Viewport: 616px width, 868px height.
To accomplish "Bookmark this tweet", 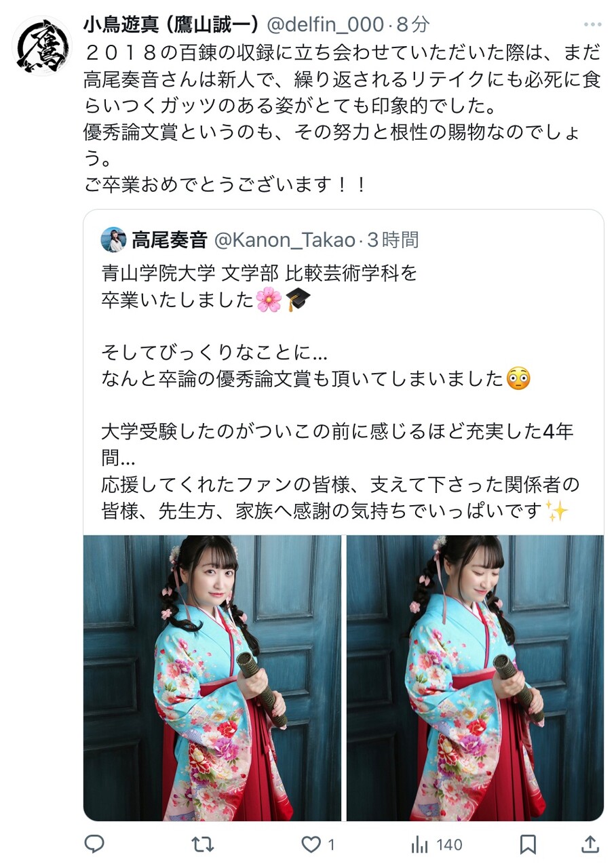I will click(528, 844).
